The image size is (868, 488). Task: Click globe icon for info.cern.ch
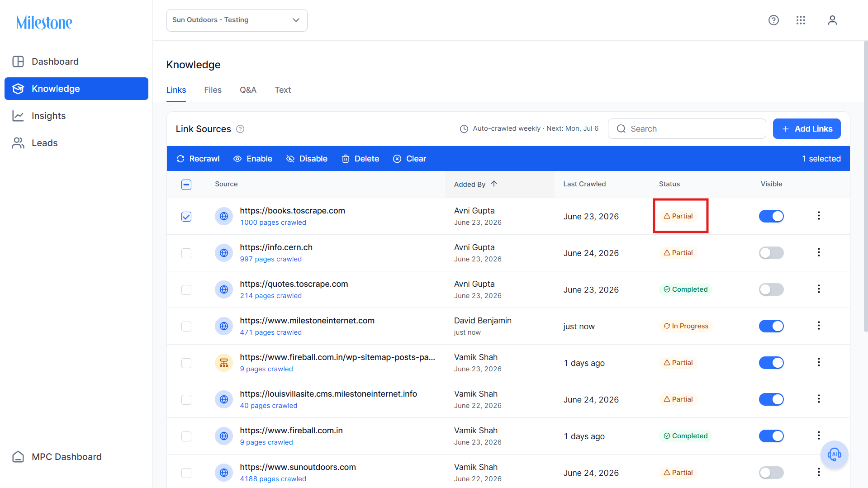224,253
